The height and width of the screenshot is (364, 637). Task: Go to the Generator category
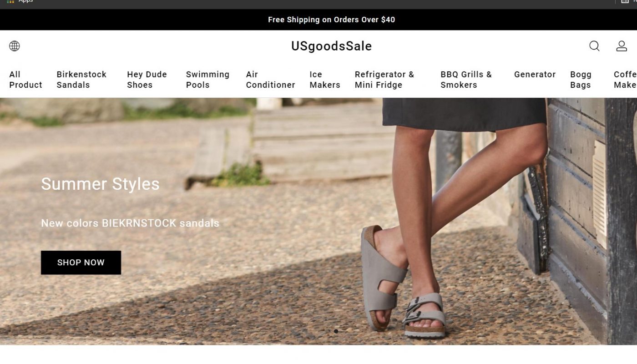click(x=535, y=75)
